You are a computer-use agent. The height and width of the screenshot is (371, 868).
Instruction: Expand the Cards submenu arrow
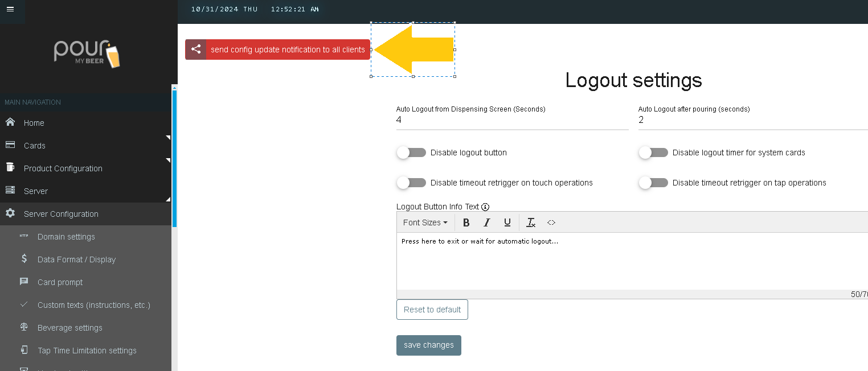pyautogui.click(x=168, y=138)
